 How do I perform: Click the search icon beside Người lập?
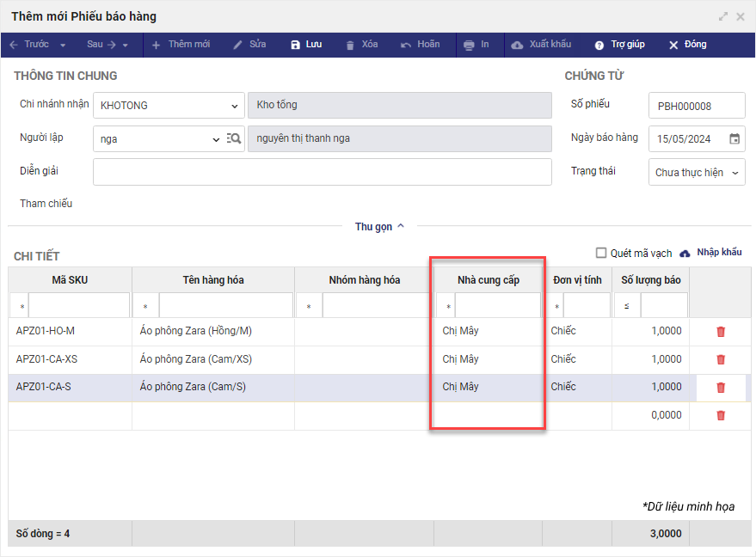(x=234, y=138)
